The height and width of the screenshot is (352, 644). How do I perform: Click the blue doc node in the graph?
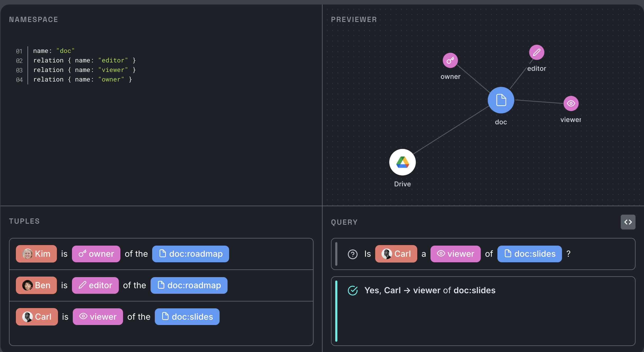click(x=501, y=100)
